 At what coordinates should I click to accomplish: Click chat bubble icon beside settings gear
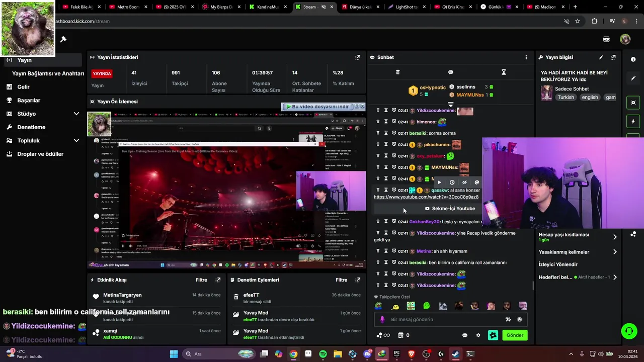tap(465, 335)
